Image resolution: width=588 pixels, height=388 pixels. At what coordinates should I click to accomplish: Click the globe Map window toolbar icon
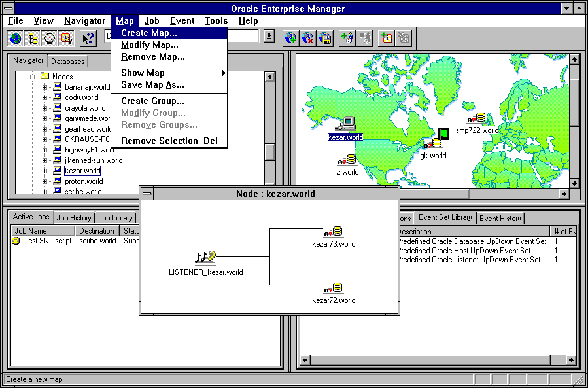coord(16,38)
